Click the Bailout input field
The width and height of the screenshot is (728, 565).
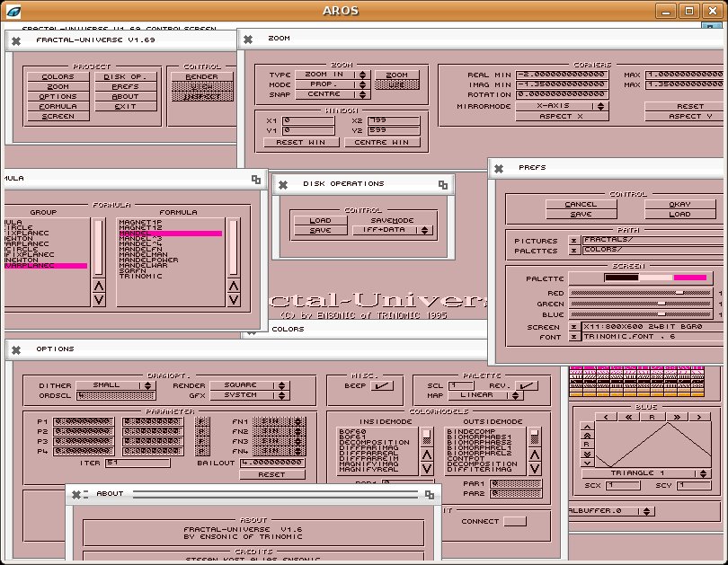[272, 463]
